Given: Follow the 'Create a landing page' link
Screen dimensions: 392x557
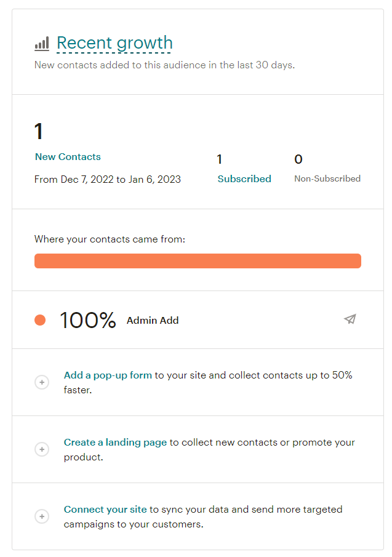Looking at the screenshot, I should (x=115, y=442).
